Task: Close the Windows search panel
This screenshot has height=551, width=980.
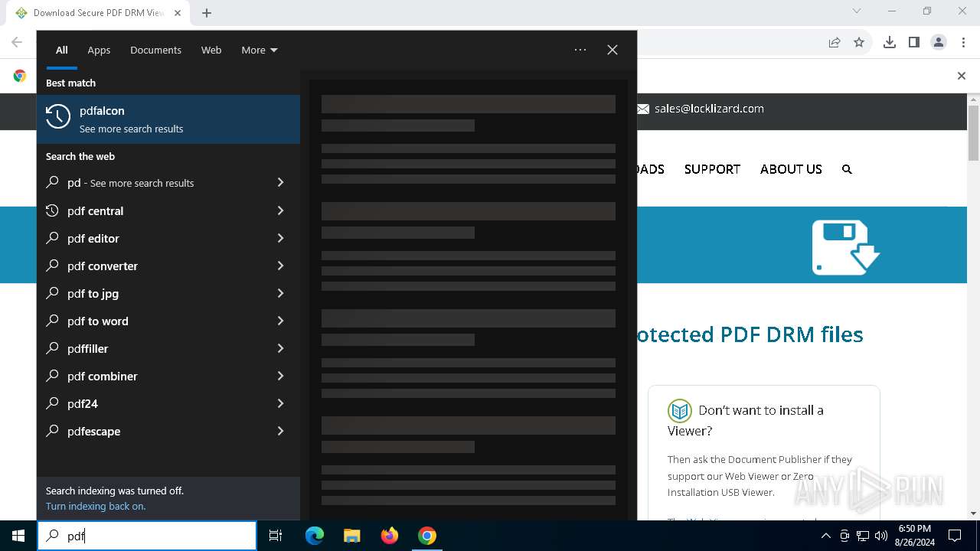Action: click(x=612, y=50)
